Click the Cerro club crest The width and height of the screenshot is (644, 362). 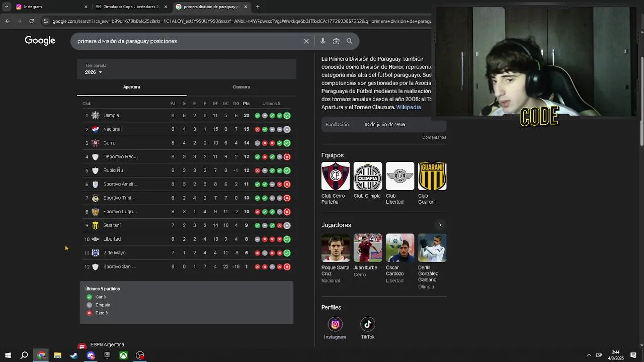(x=95, y=143)
